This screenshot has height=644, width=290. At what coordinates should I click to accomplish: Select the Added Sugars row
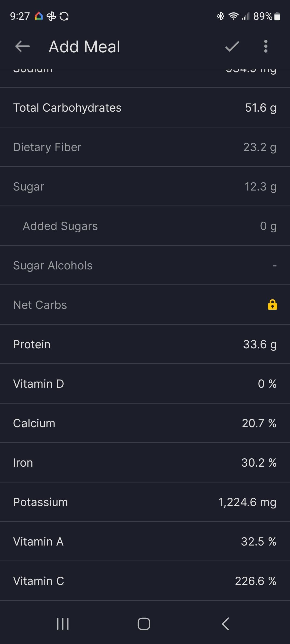coord(145,226)
